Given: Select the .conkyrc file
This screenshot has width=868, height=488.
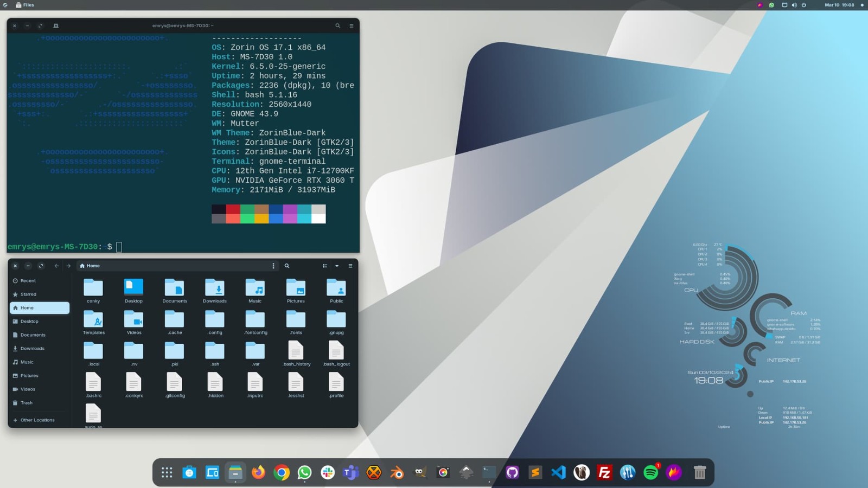Looking at the screenshot, I should [133, 386].
